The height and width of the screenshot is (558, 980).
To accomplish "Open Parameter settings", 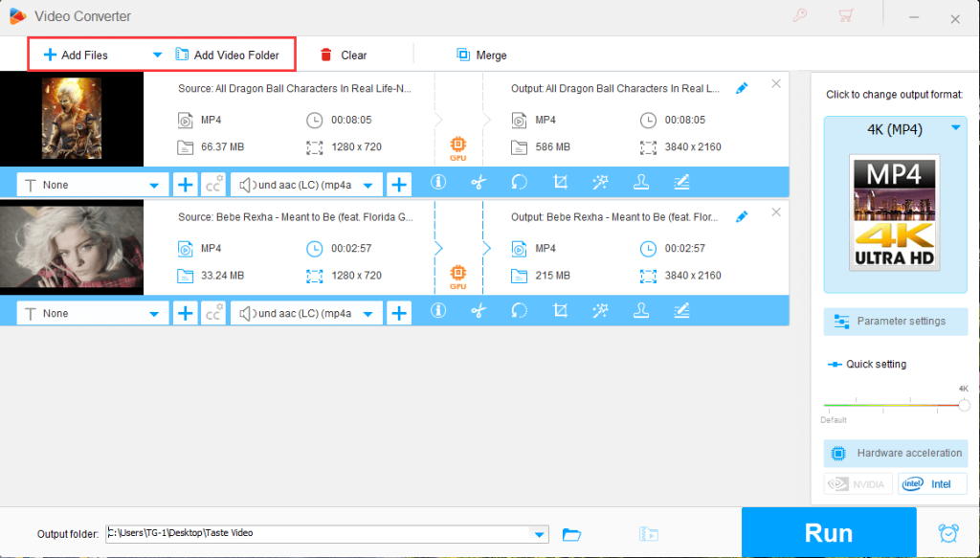I will 896,322.
